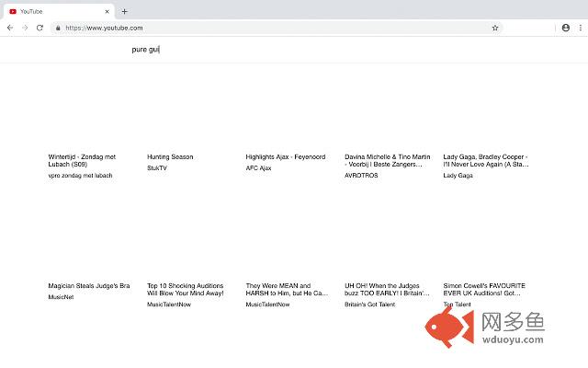Go to the AVROTROS channel

coord(361,168)
